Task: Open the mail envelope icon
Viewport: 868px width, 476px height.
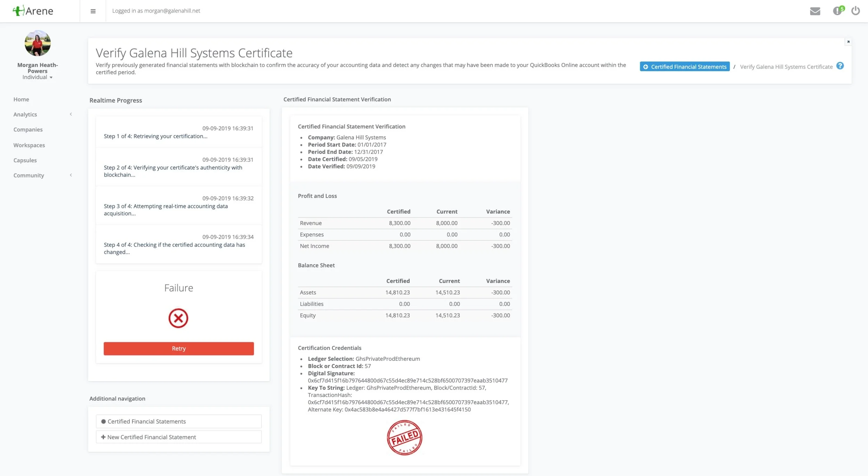Action: pos(815,11)
